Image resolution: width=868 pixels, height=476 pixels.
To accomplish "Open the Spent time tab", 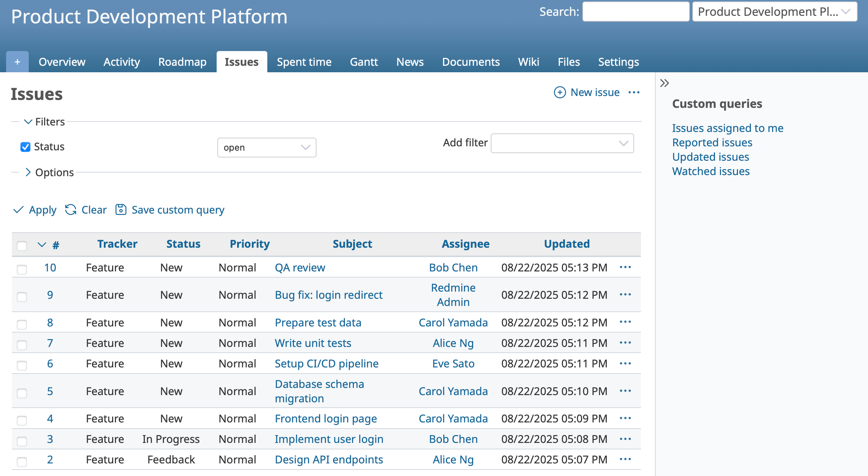I will [304, 62].
